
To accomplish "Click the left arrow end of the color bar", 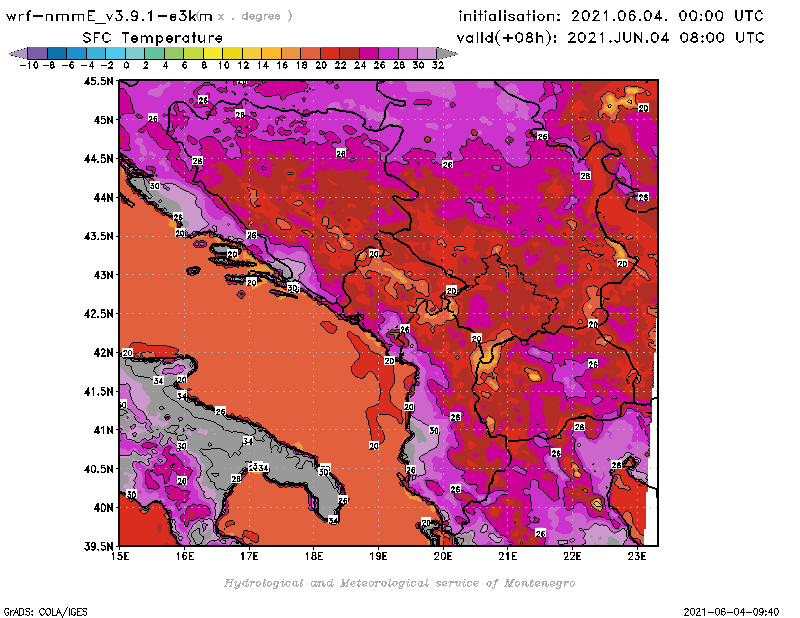I will pyautogui.click(x=16, y=52).
